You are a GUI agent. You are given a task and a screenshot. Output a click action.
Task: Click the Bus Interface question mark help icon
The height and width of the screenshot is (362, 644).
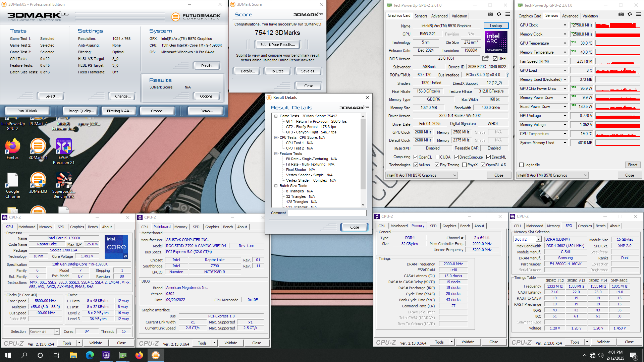click(x=507, y=75)
